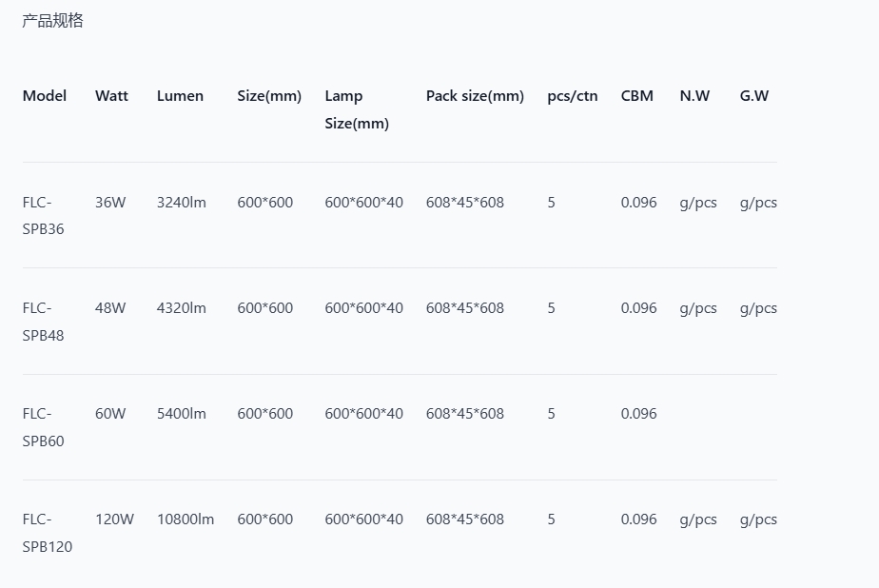The width and height of the screenshot is (879, 588).
Task: Select the FLC-SPB60 model cell
Action: [43, 427]
